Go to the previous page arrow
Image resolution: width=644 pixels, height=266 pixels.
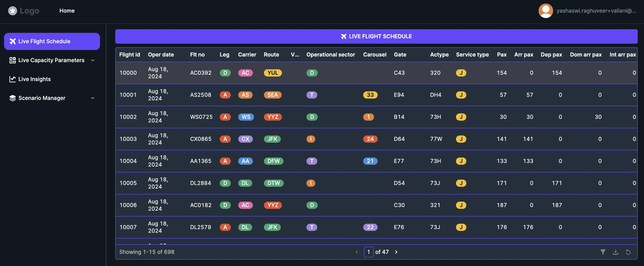356,252
